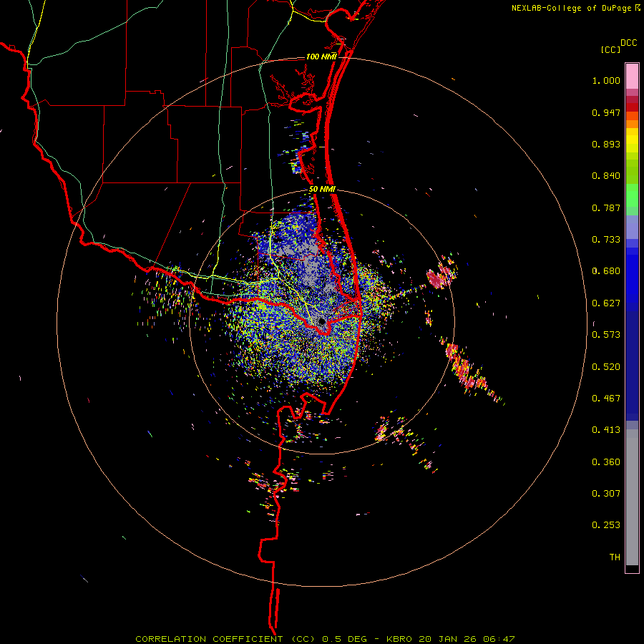The width and height of the screenshot is (644, 644).
Task: Select the 0.467 scale value
Action: tap(606, 398)
